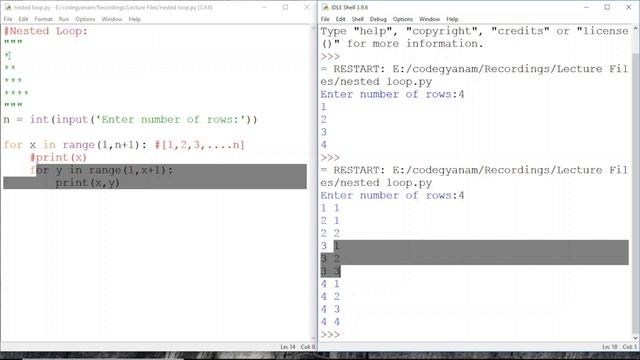Click the '4 4' output line in shell
Viewport: 640px width, 360px height.
tap(330, 322)
